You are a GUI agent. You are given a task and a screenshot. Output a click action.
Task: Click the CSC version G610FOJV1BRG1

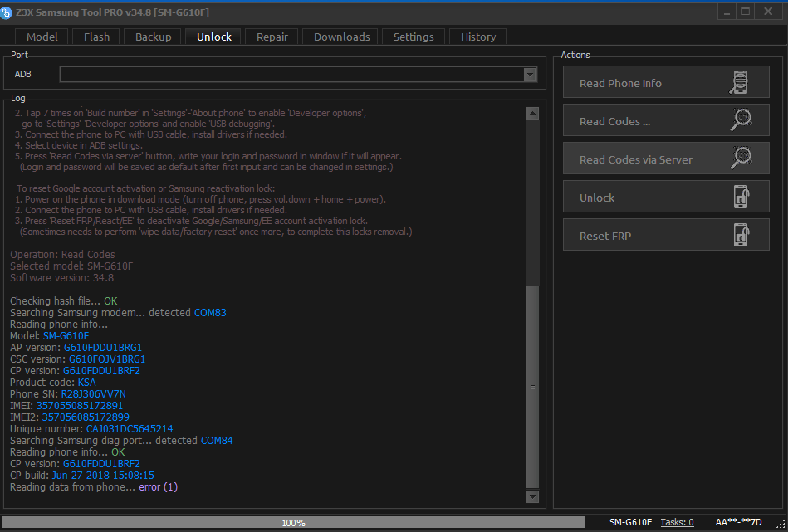107,359
